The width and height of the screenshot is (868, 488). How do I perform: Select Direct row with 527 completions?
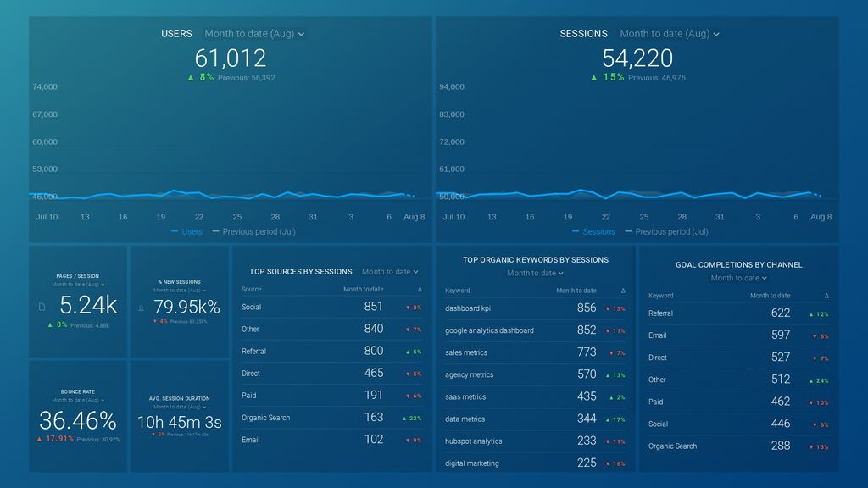click(x=738, y=358)
